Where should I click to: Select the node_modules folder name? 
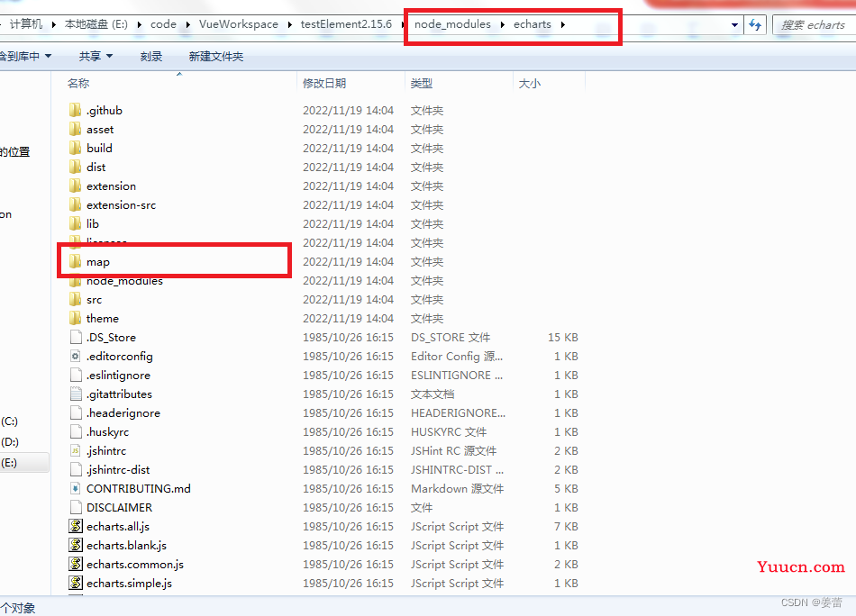tap(124, 281)
